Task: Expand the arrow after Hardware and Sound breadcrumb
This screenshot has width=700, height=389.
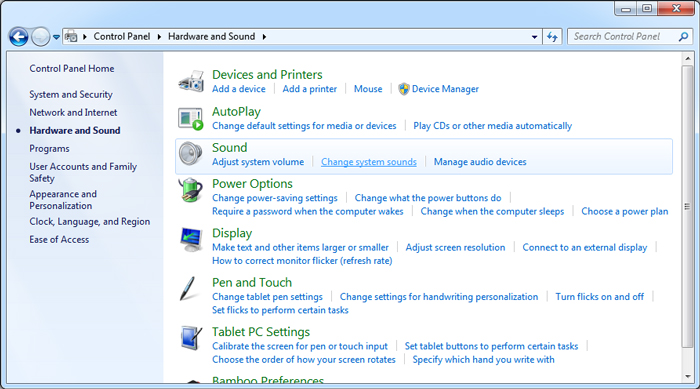Action: point(264,37)
